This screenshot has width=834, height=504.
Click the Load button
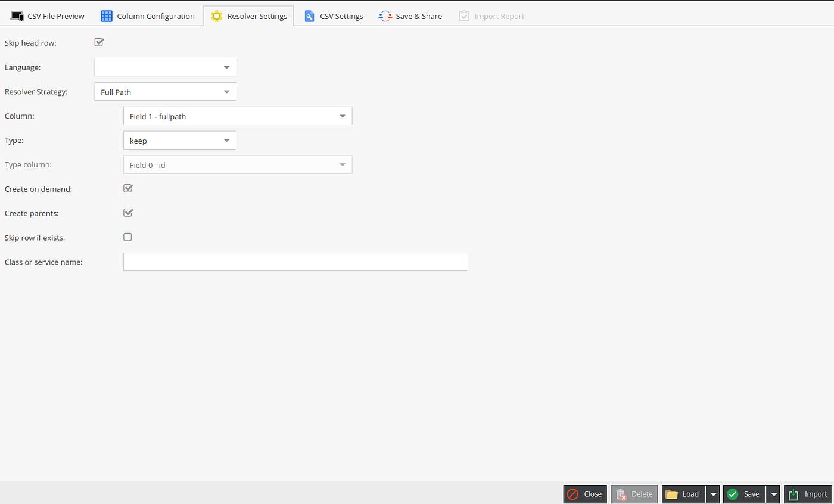(690, 494)
